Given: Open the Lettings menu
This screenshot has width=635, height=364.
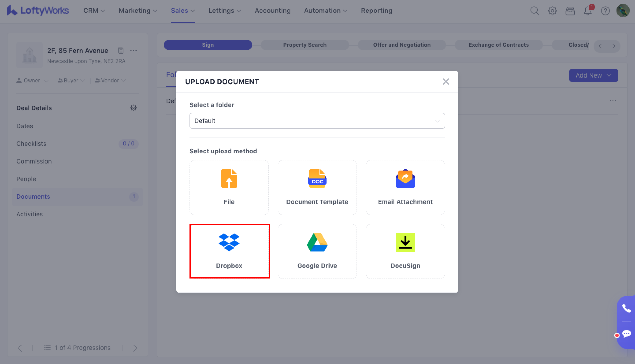Looking at the screenshot, I should (x=225, y=11).
